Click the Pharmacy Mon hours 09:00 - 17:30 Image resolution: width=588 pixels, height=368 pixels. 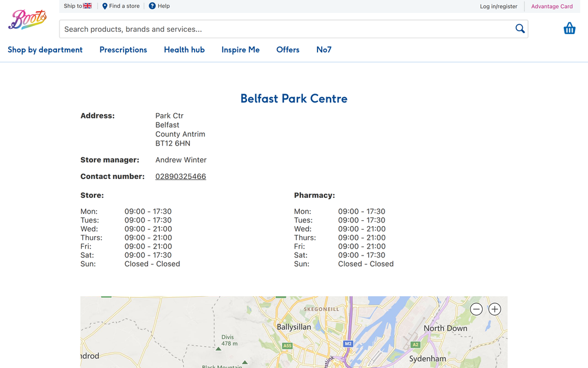(362, 211)
